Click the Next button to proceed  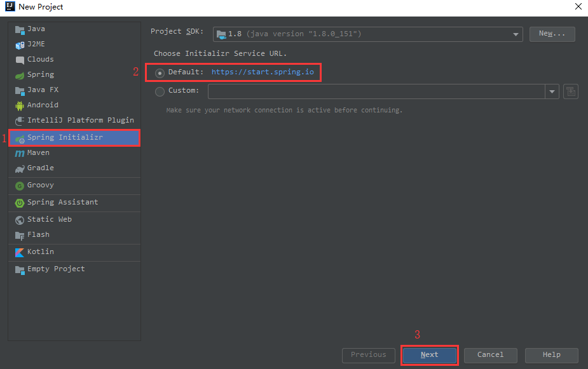point(429,355)
